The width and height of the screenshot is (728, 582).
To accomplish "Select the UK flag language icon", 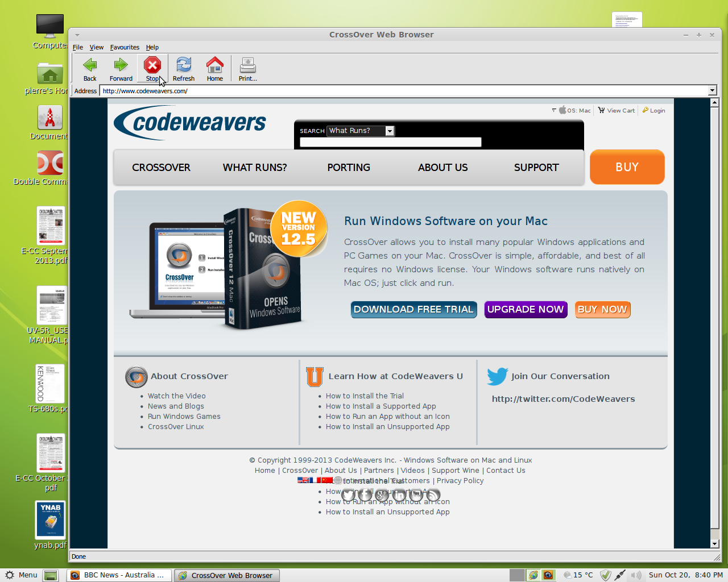I will [303, 480].
